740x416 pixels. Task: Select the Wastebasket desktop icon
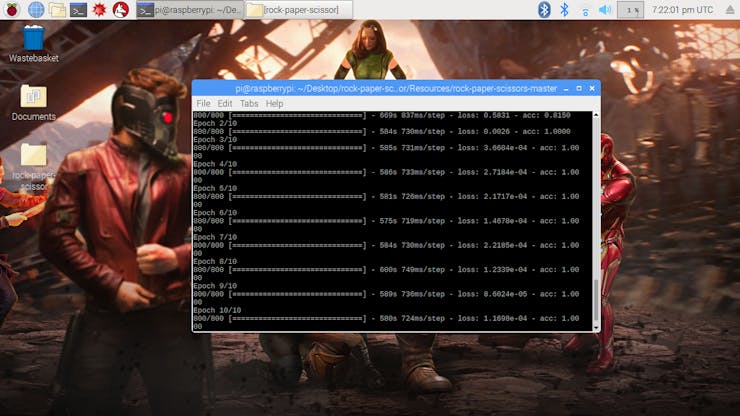(34, 44)
